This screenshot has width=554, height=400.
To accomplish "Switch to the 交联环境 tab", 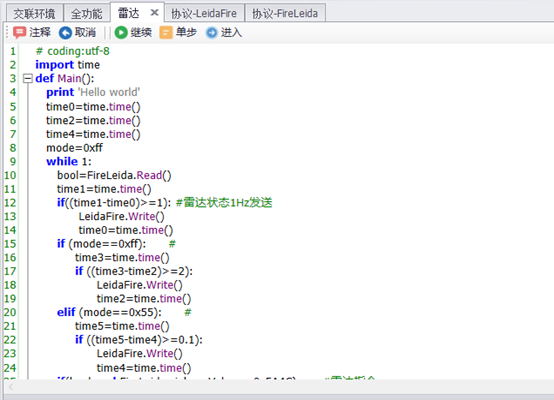I will click(35, 13).
